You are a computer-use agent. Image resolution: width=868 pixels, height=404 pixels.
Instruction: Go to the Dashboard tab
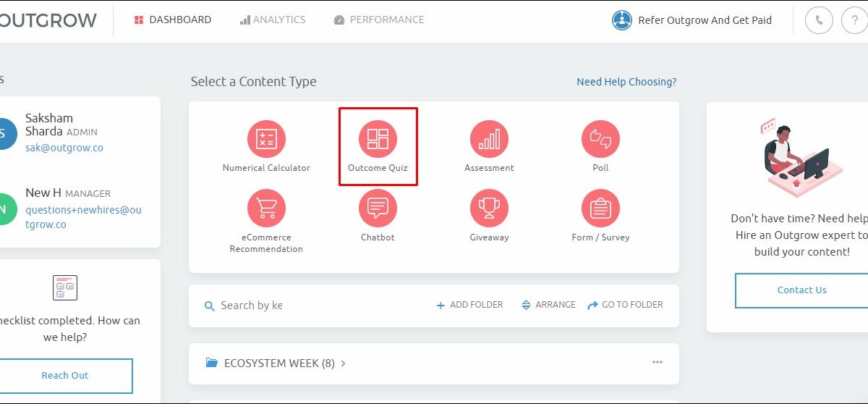click(x=173, y=20)
